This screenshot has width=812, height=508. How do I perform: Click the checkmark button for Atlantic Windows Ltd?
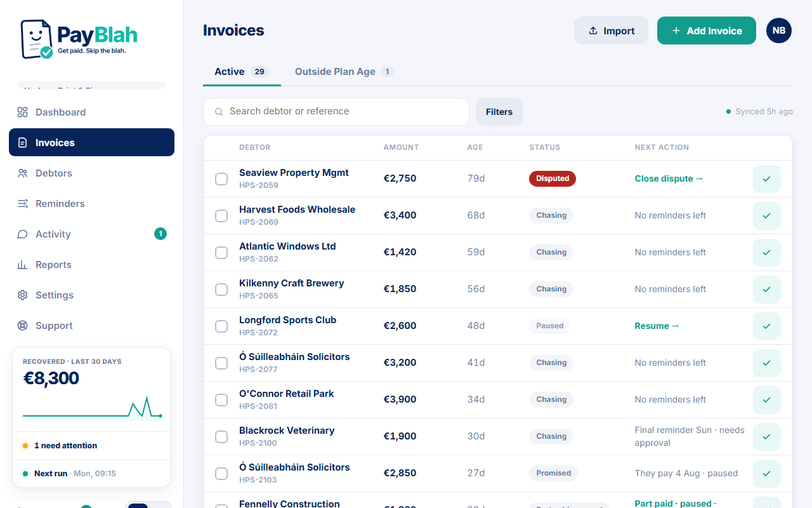pos(767,253)
